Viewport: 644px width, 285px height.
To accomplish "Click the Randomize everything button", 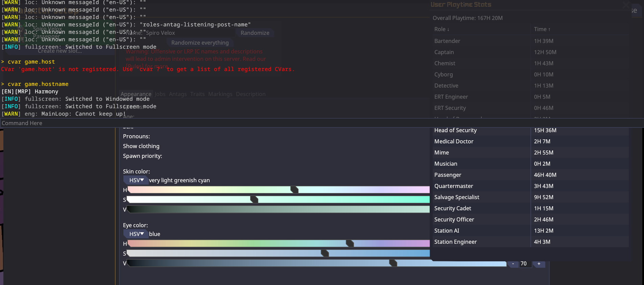I will coord(200,43).
